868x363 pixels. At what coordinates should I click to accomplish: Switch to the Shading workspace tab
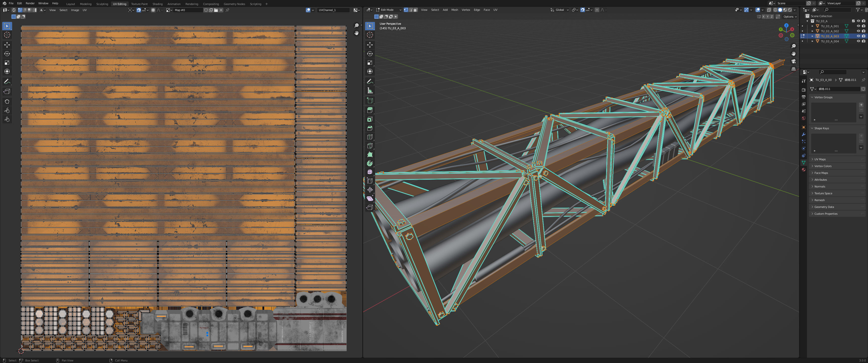click(x=157, y=4)
